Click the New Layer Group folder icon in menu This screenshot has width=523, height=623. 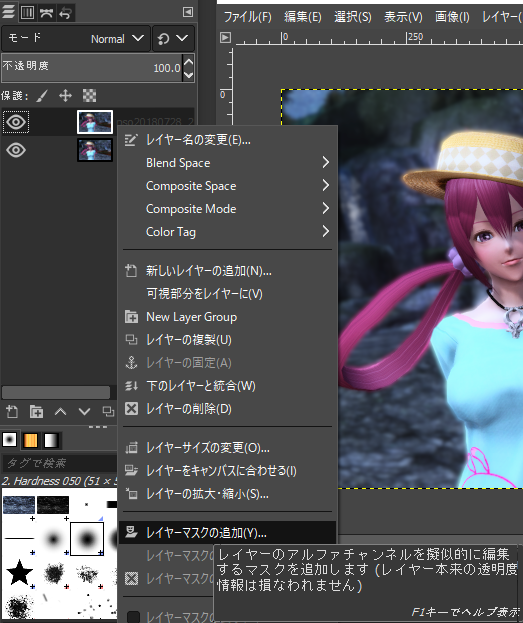click(132, 317)
